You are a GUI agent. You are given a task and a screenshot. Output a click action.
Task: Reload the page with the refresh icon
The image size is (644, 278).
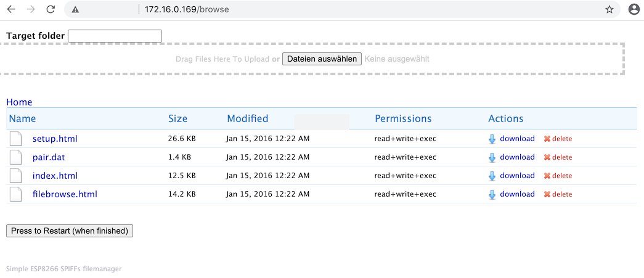click(51, 9)
